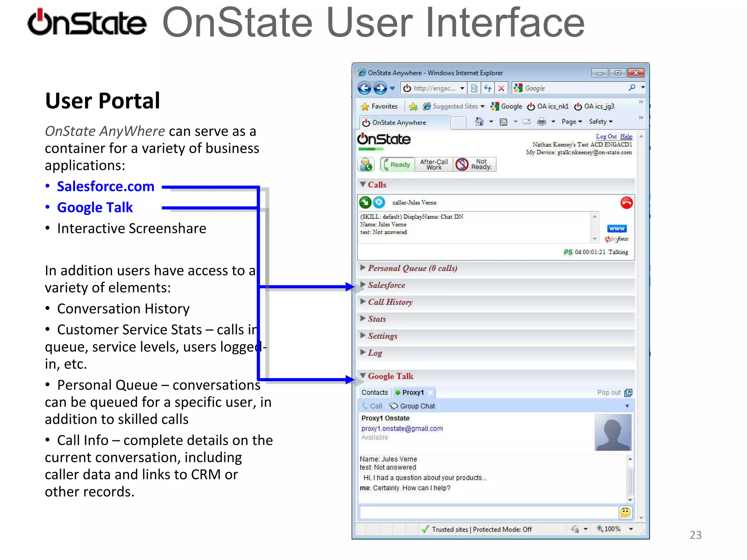The image size is (747, 560).
Task: Switch to the OnState Anywhere browser tab
Action: [x=404, y=122]
